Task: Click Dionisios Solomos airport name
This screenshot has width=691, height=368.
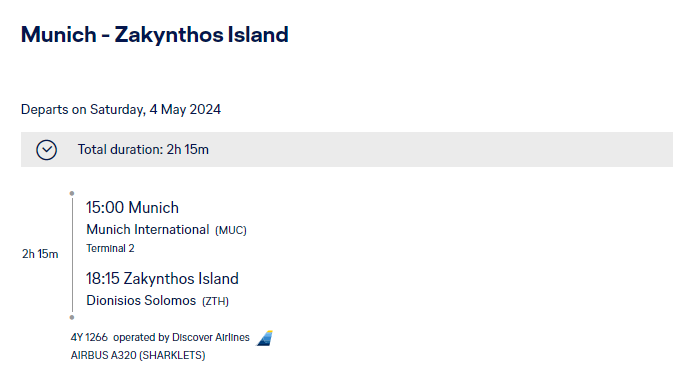Action: [x=141, y=301]
